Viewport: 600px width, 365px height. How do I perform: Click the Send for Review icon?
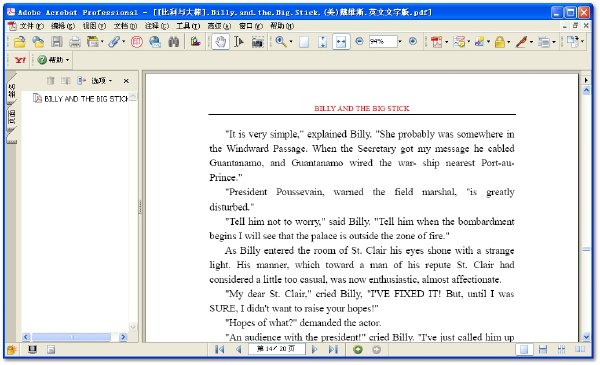tap(479, 41)
